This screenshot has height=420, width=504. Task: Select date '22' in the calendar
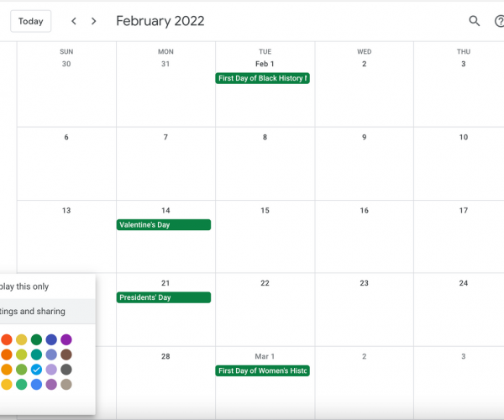pos(265,283)
